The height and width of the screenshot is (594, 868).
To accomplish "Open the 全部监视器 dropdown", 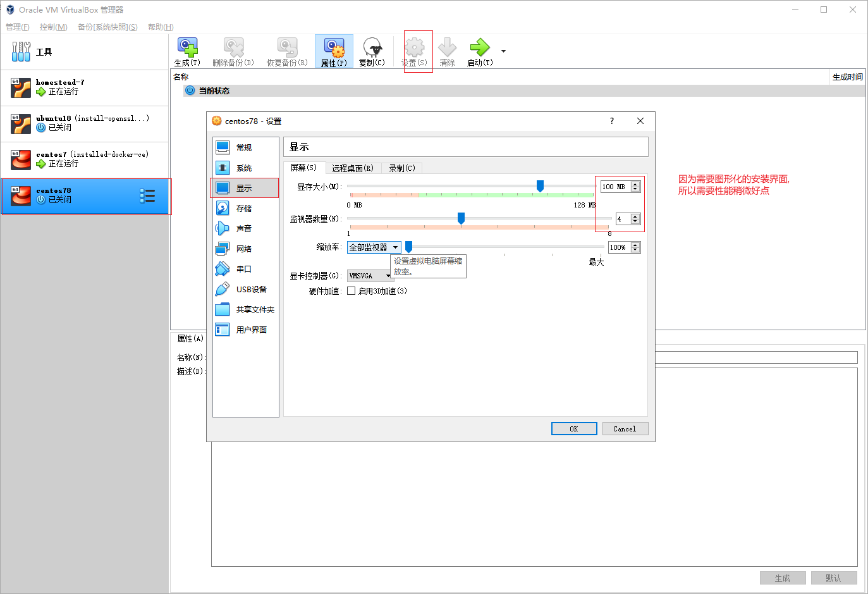I will 374,247.
